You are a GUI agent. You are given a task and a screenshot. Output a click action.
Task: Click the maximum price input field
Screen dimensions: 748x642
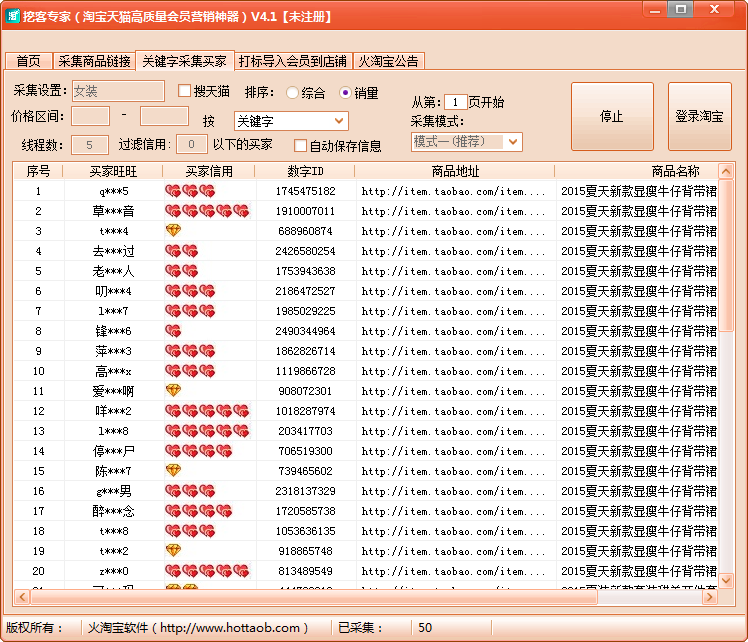pyautogui.click(x=164, y=116)
